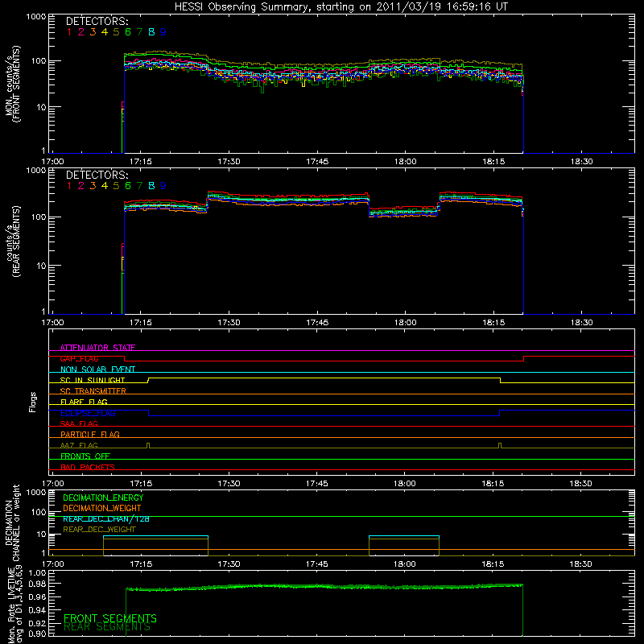This screenshot has height=644, width=644.
Task: Click the 0.94 tick on the livetime axis
Action: tap(37, 610)
